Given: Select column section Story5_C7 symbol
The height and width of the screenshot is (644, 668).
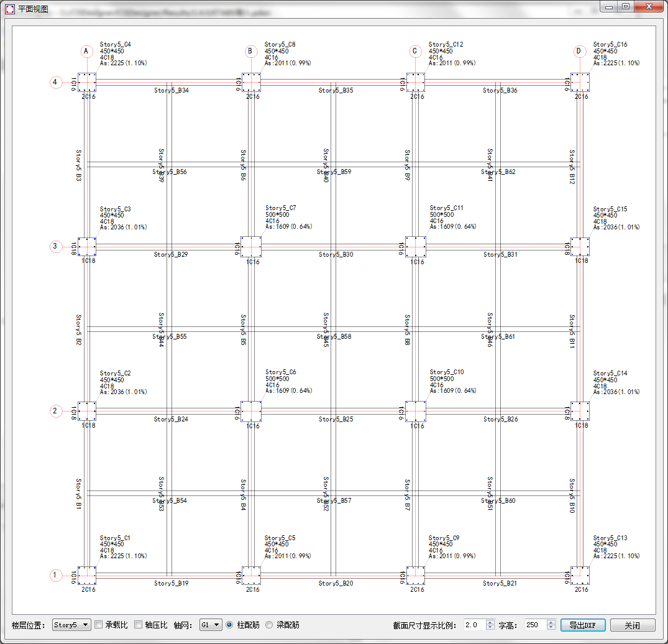Looking at the screenshot, I should tap(252, 246).
